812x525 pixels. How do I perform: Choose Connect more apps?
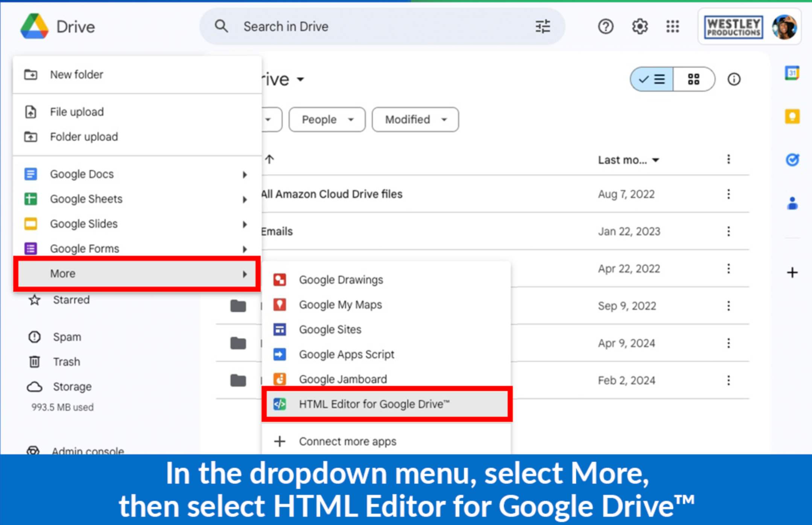pyautogui.click(x=386, y=441)
